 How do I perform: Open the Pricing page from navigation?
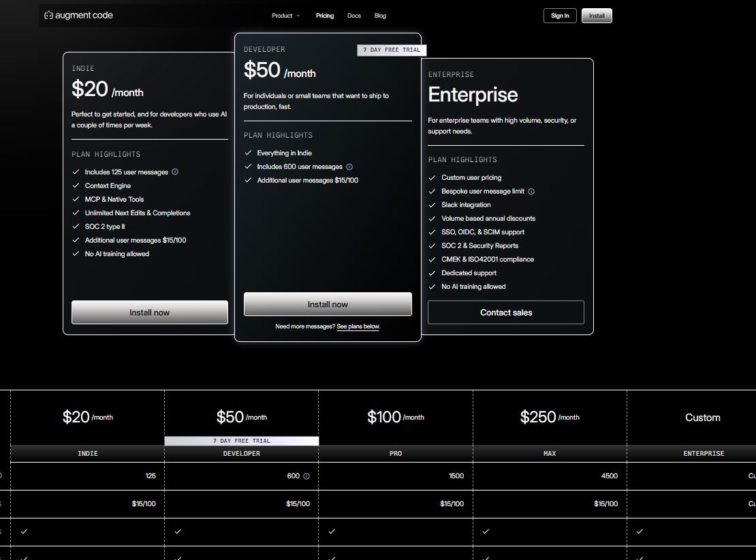[x=325, y=16]
